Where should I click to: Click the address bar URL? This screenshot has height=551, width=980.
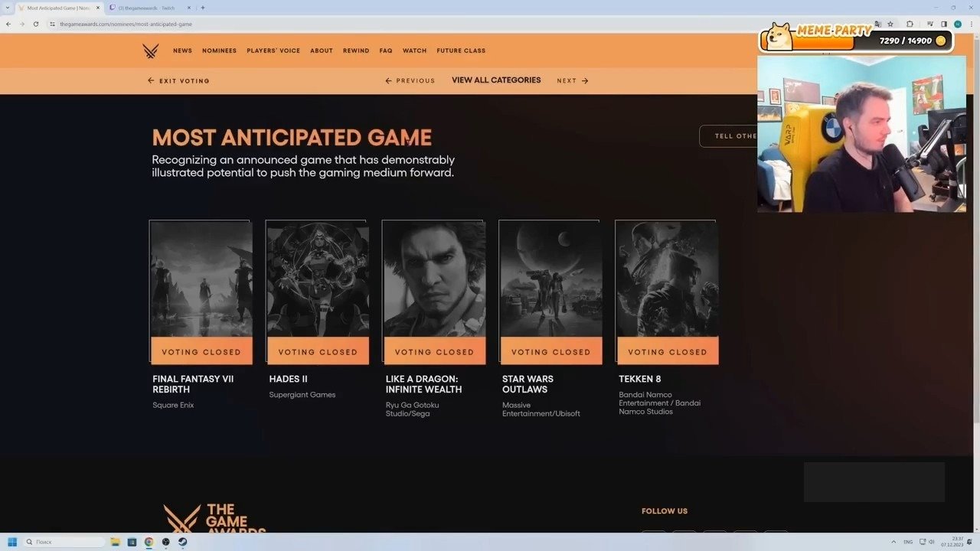click(x=126, y=24)
